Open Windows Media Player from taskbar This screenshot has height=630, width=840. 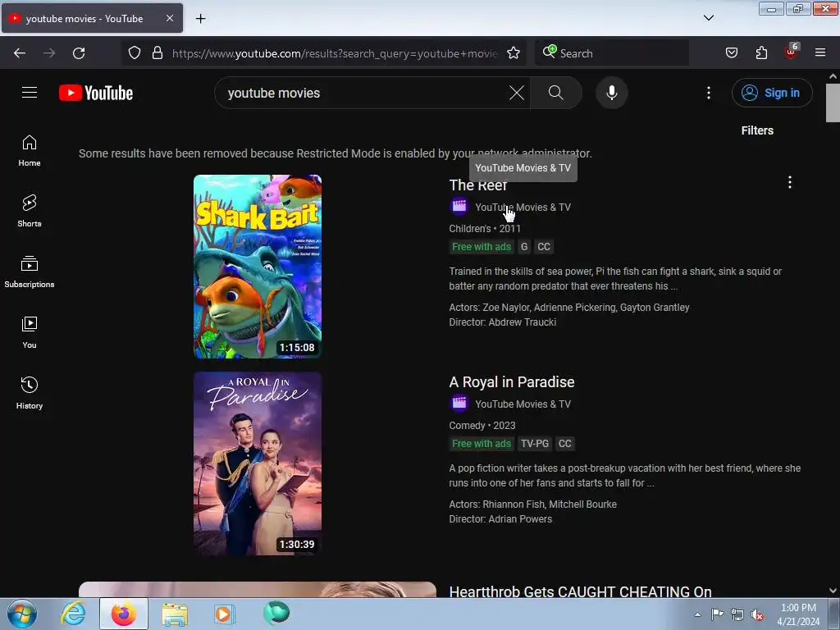(224, 614)
